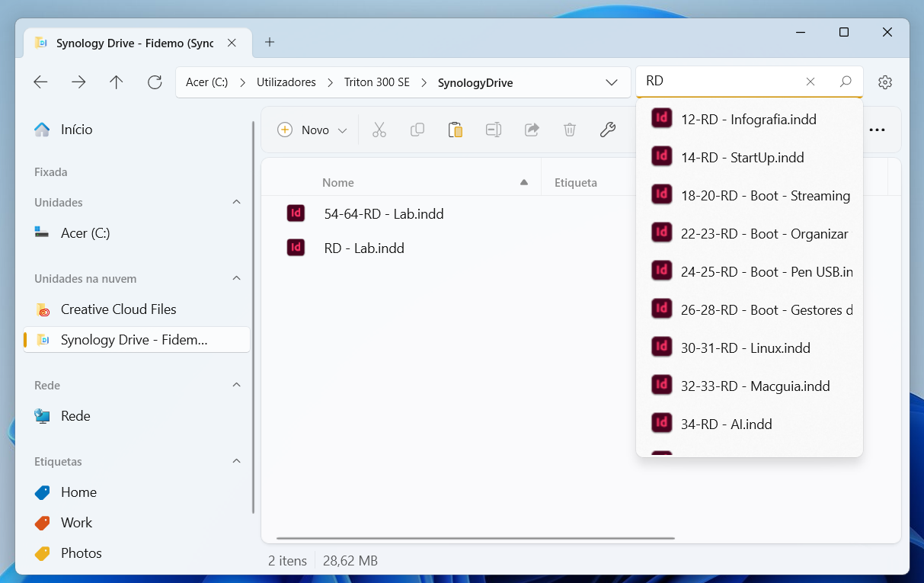Click the magnifier search icon
This screenshot has height=583, width=924.
click(x=846, y=82)
